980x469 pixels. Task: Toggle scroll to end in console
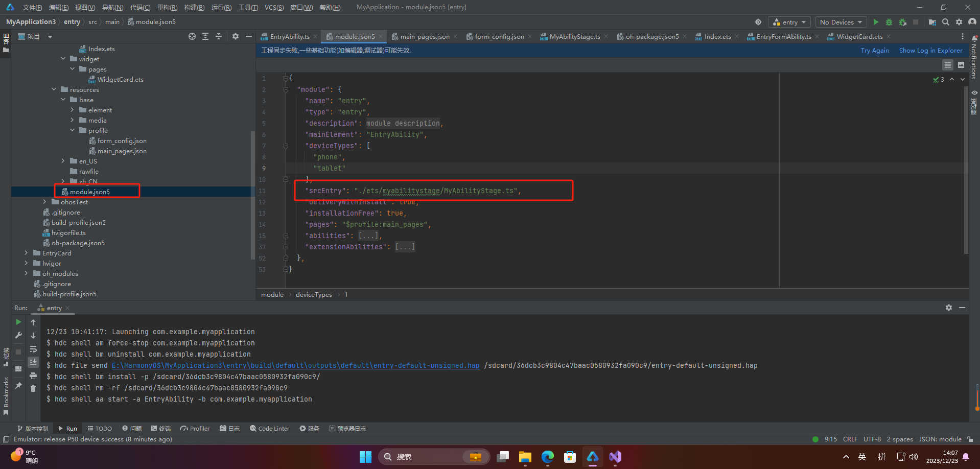(x=33, y=362)
